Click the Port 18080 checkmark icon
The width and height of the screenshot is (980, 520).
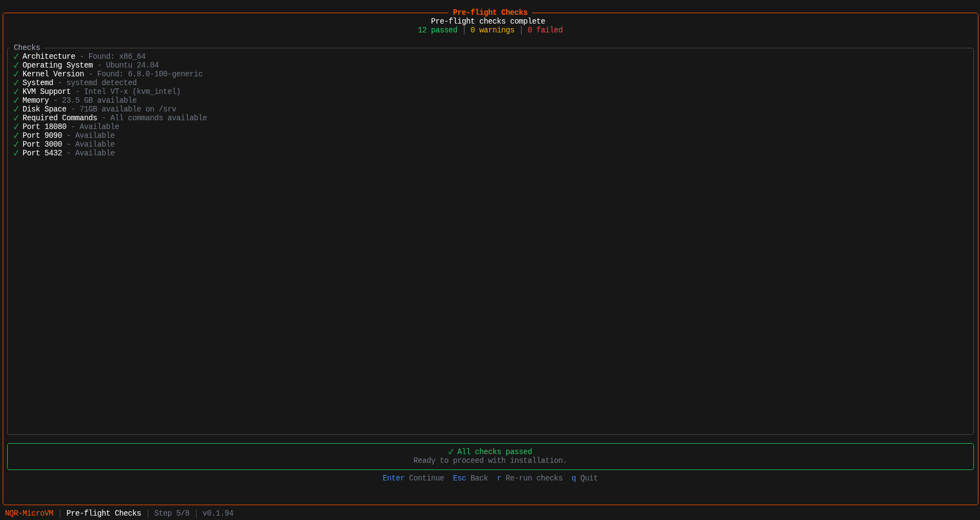(16, 127)
